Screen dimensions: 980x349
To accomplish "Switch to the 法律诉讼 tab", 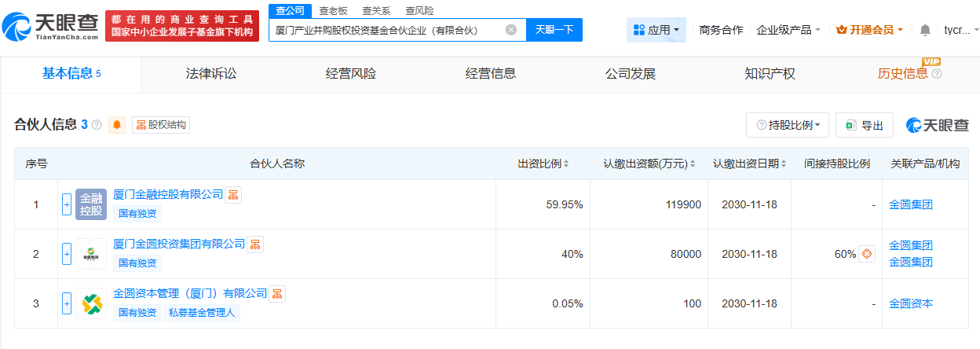I will [x=211, y=74].
